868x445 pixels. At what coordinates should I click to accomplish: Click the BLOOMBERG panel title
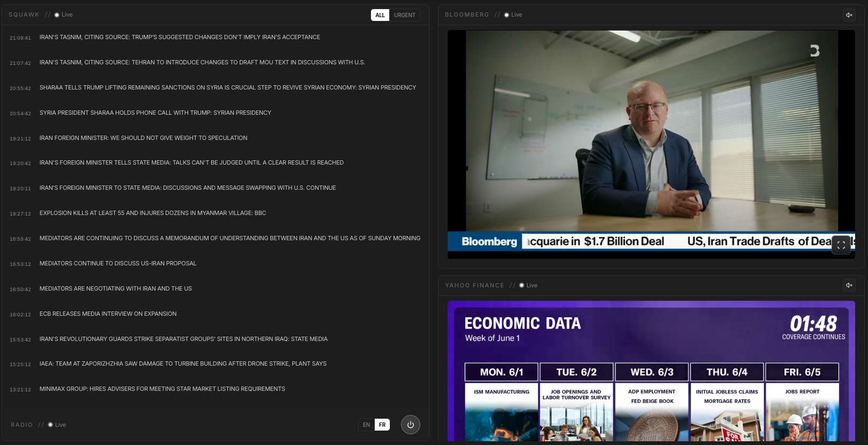coord(467,15)
